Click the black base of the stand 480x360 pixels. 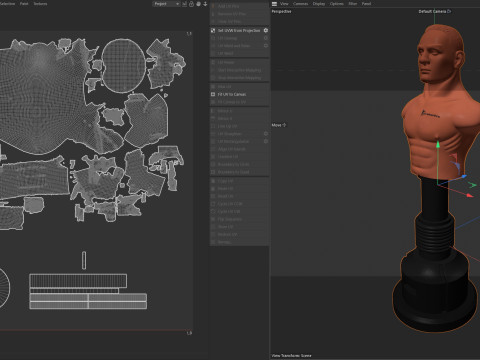[435, 293]
